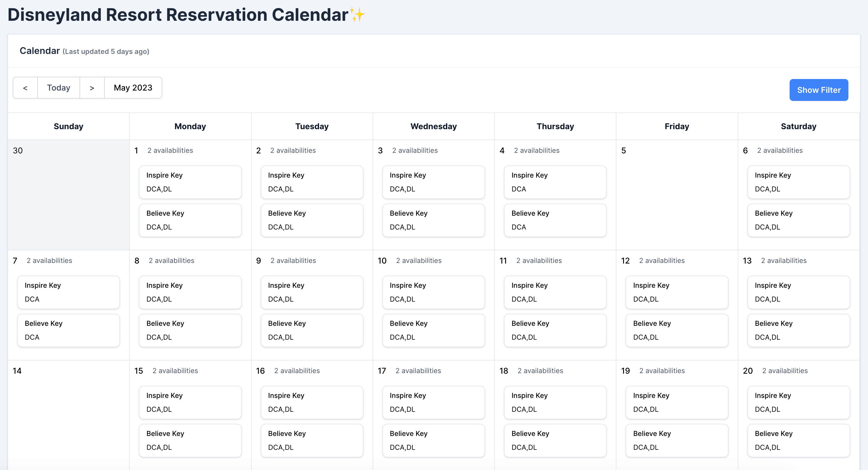Viewport: 868px width, 470px height.
Task: Click the Today navigation button
Action: (58, 88)
